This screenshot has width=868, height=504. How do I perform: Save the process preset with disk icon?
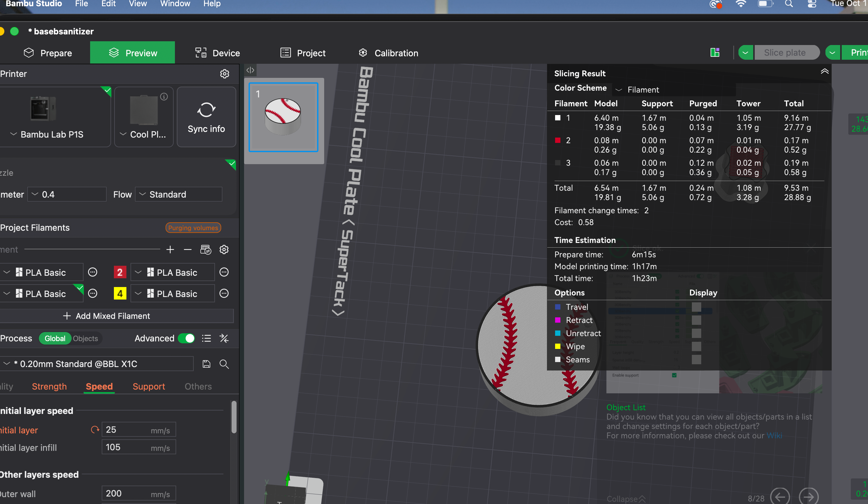(206, 364)
